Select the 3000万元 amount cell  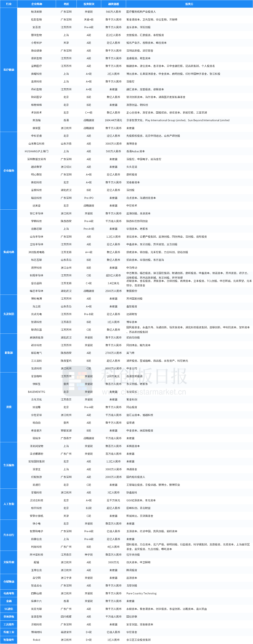[x=113, y=562]
